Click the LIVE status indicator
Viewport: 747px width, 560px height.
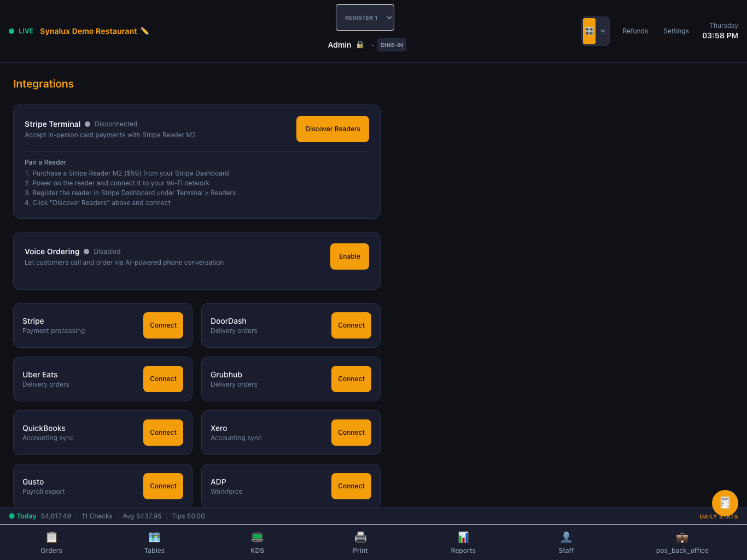[21, 31]
